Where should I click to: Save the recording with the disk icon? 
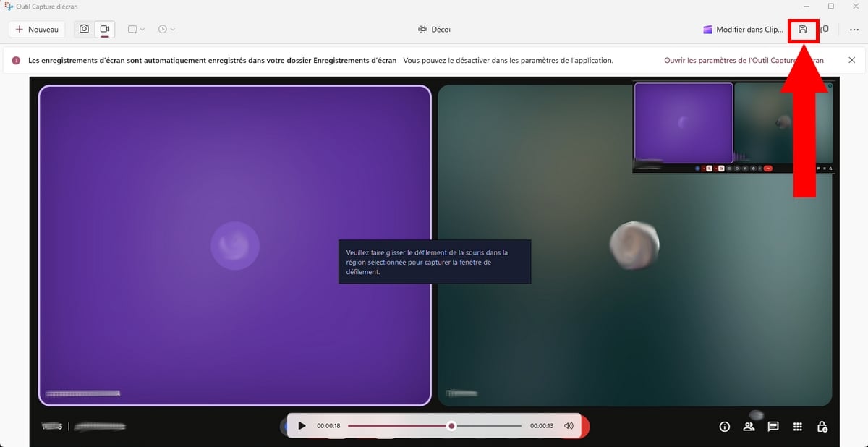point(802,30)
